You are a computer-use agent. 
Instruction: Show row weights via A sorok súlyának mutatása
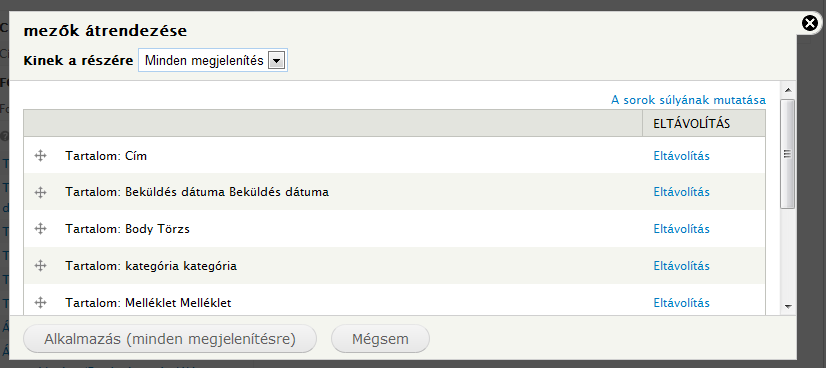pos(688,100)
